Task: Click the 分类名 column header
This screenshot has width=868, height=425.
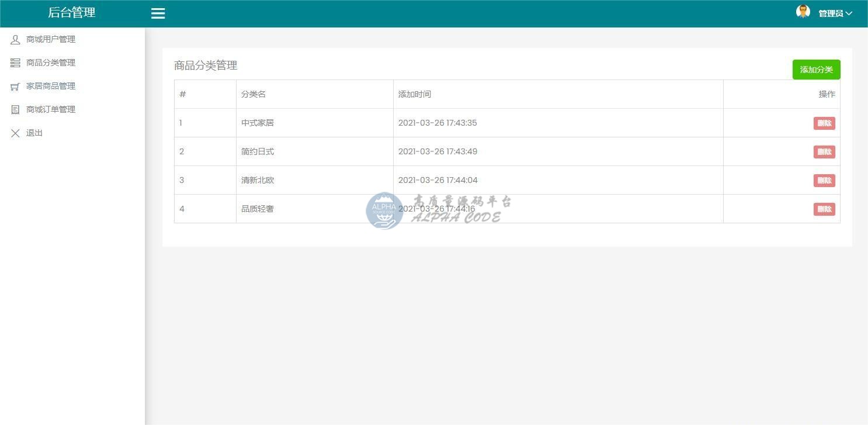Action: [x=254, y=94]
